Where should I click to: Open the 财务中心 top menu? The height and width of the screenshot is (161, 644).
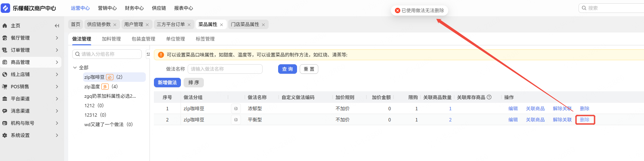134,8
